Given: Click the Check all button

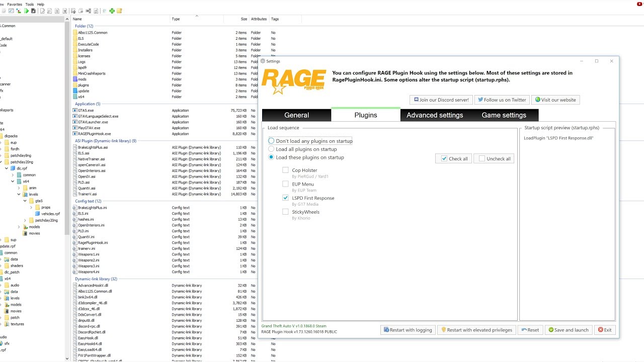Looking at the screenshot, I should pos(454,158).
